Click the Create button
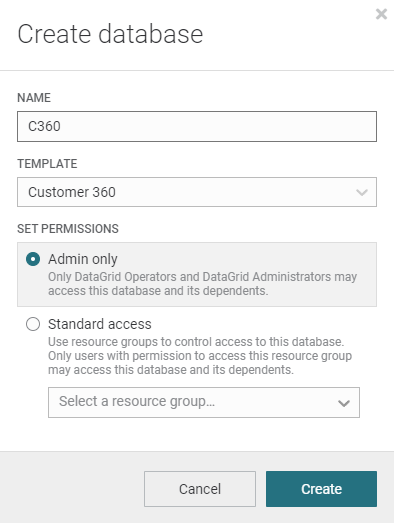This screenshot has width=394, height=523. point(321,489)
